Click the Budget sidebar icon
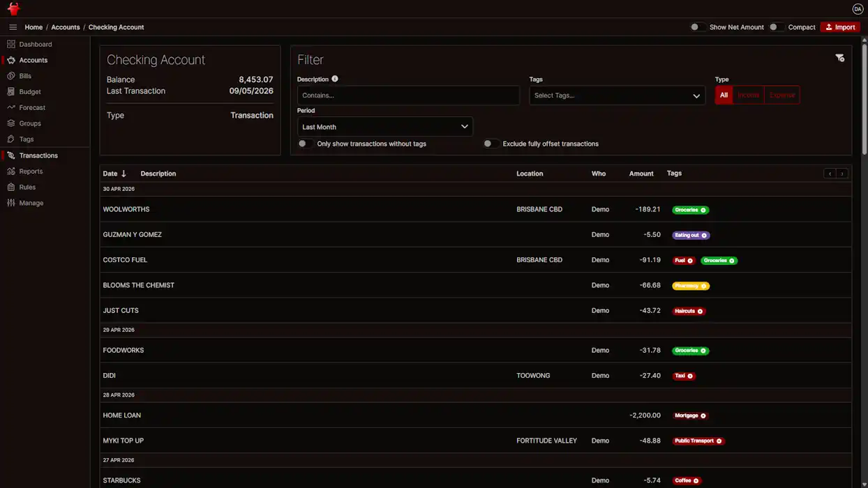This screenshot has height=488, width=868. point(11,91)
